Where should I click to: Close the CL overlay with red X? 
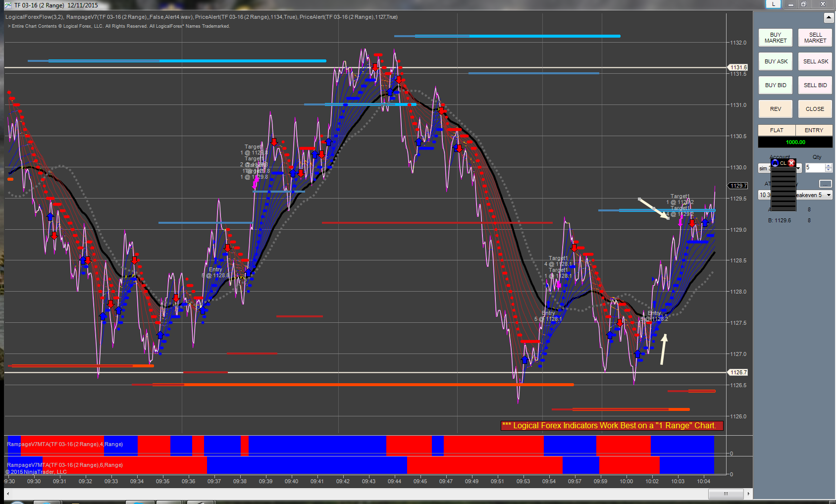pos(791,163)
